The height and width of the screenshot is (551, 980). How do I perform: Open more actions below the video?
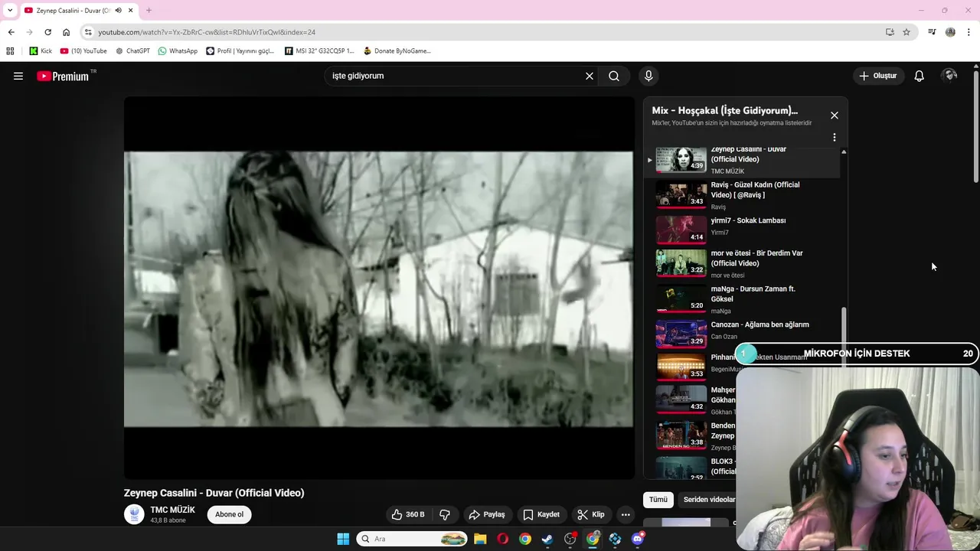(626, 514)
